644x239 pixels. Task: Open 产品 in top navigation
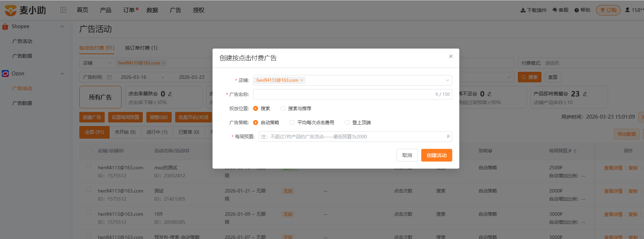pos(106,10)
